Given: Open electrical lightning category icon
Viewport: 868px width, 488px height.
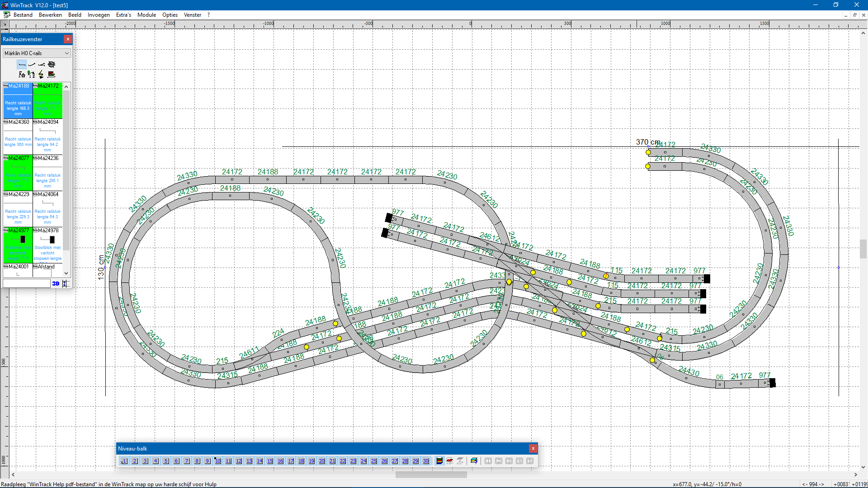Looking at the screenshot, I should coord(42,75).
